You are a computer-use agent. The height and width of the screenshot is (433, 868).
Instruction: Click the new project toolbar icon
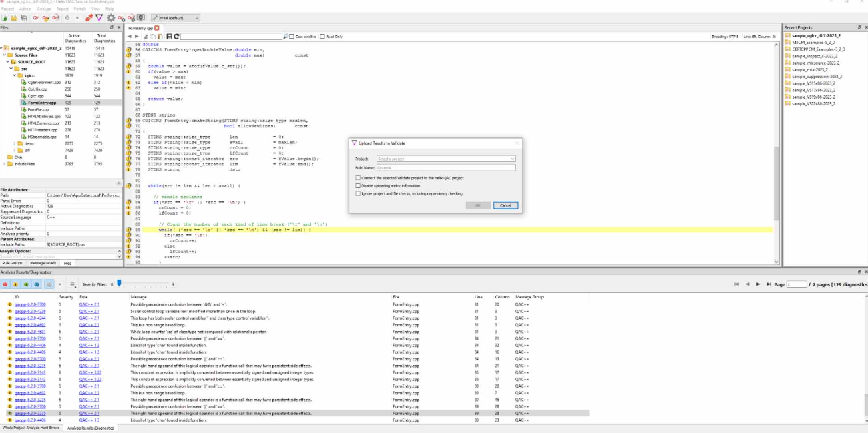click(4, 18)
